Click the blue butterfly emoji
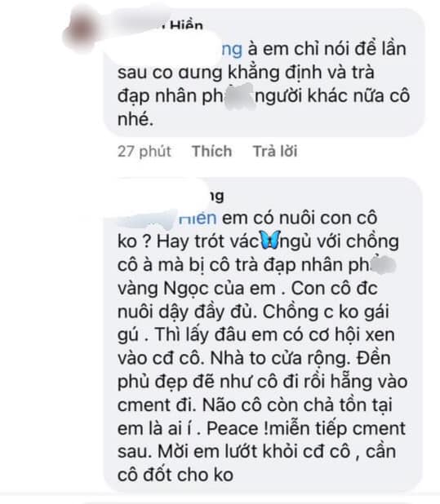The height and width of the screenshot is (504, 440). [x=270, y=240]
